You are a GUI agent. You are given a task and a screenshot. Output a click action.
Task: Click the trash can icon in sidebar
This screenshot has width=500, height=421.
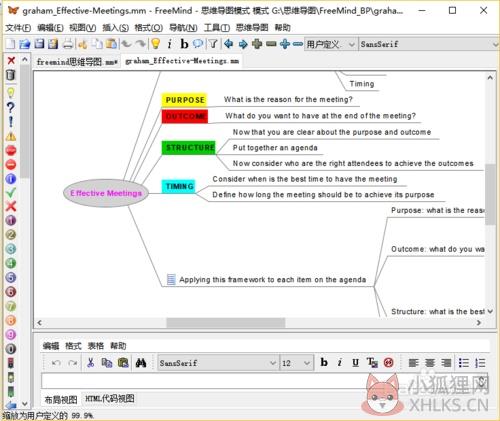pyautogui.click(x=11, y=75)
